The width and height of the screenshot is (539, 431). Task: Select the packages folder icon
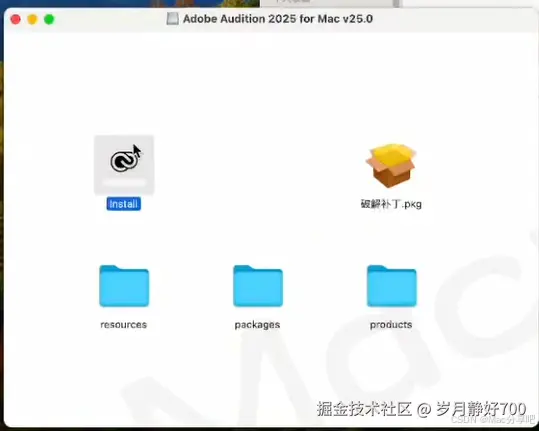point(258,286)
